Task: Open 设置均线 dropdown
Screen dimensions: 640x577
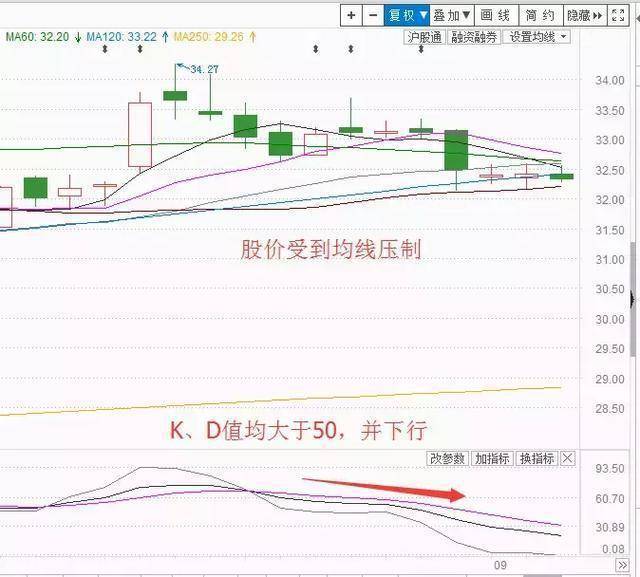Action: 537,37
